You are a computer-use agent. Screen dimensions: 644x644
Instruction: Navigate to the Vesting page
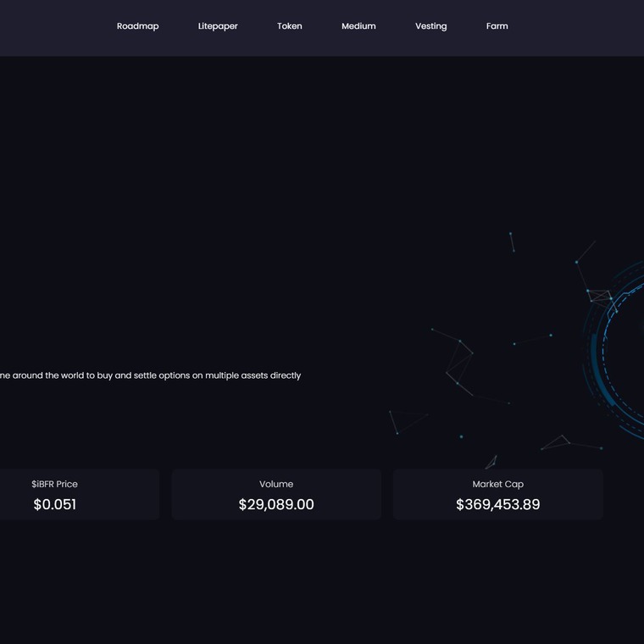pyautogui.click(x=430, y=26)
